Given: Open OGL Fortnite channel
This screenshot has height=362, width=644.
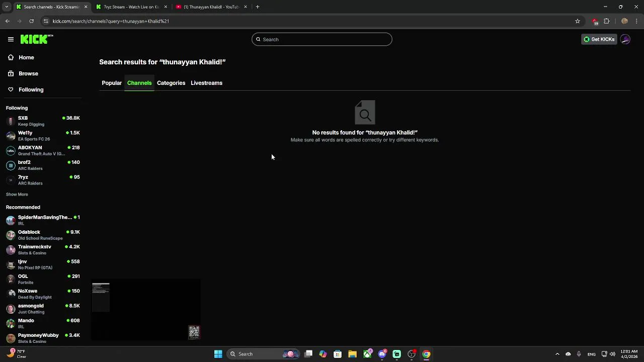Looking at the screenshot, I should 43,279.
